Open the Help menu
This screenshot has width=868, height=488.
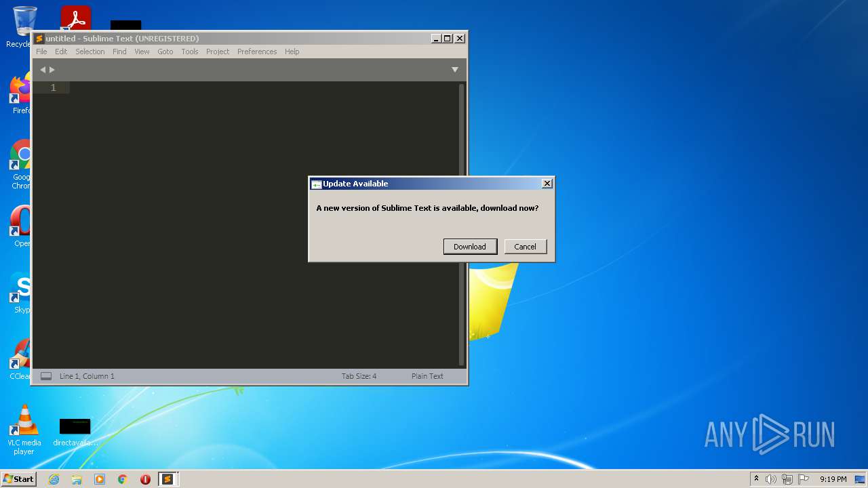(292, 52)
